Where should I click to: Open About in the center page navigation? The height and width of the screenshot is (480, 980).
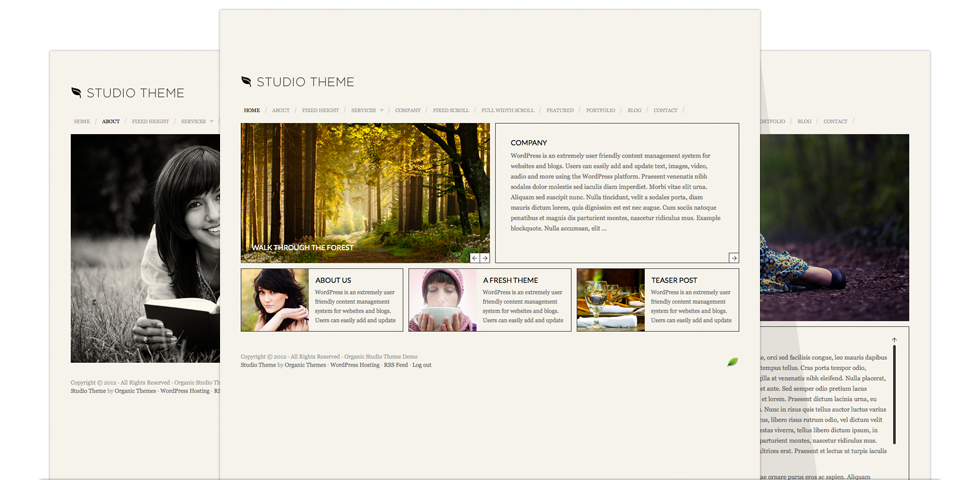pyautogui.click(x=281, y=111)
